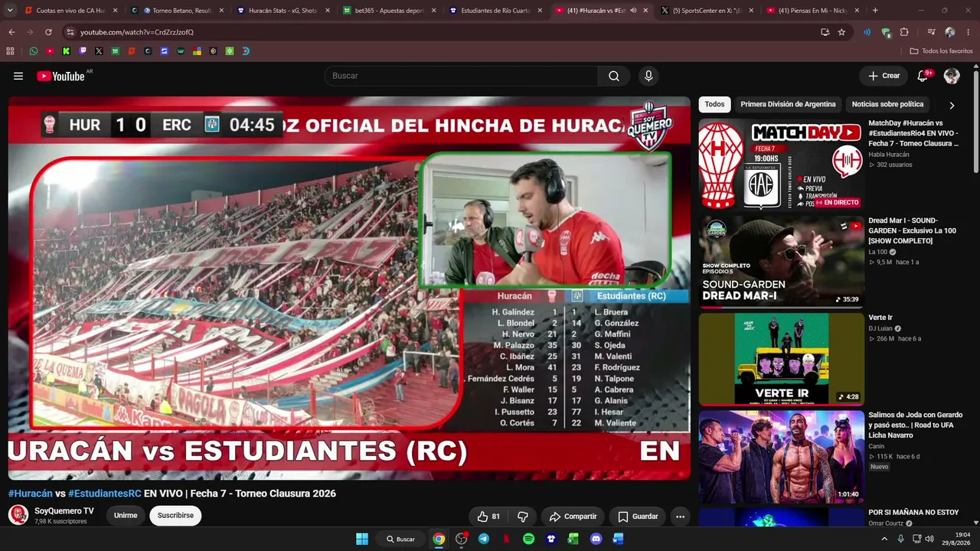Image resolution: width=980 pixels, height=551 pixels.
Task: Open Salimos de Joda video thumbnail
Action: pos(781,456)
